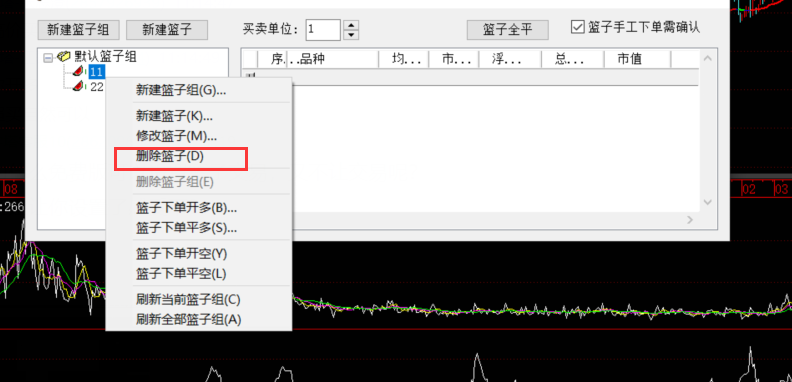
Task: Click the 品种 column header
Action: (x=333, y=59)
